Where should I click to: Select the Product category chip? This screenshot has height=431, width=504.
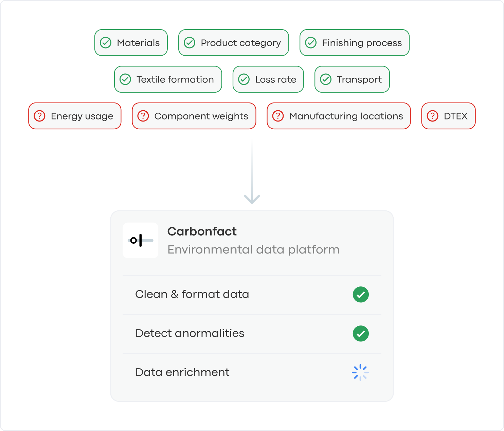234,43
